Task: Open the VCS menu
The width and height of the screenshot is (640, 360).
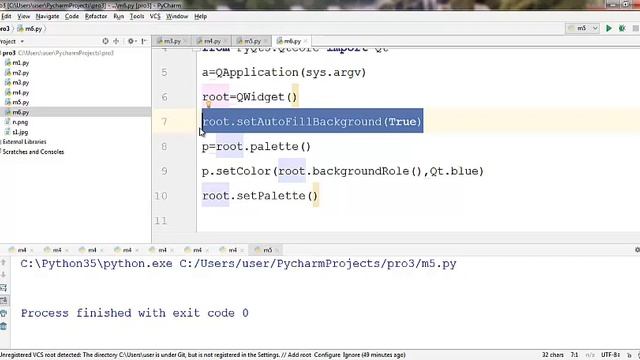Action: point(155,16)
